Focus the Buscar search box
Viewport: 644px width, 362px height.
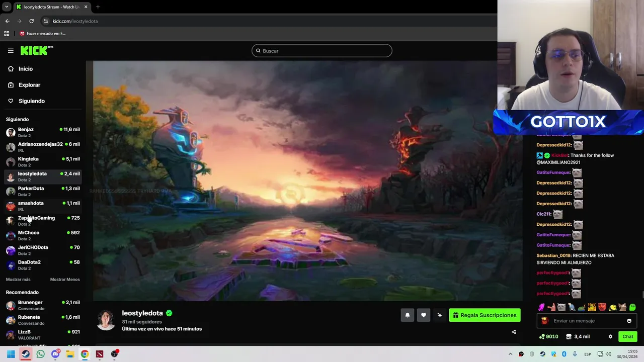[322, 51]
